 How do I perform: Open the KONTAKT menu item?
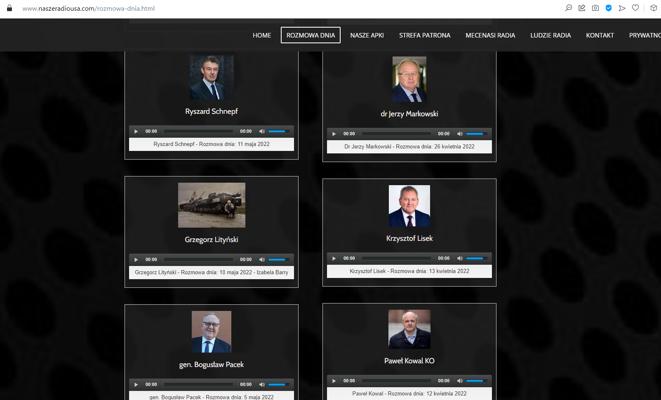(x=600, y=35)
